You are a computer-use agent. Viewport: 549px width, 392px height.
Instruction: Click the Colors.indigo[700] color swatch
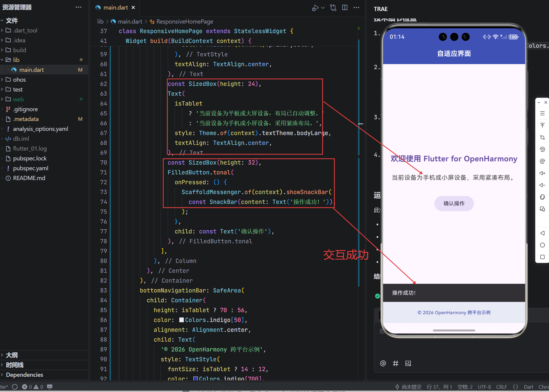(x=196, y=379)
